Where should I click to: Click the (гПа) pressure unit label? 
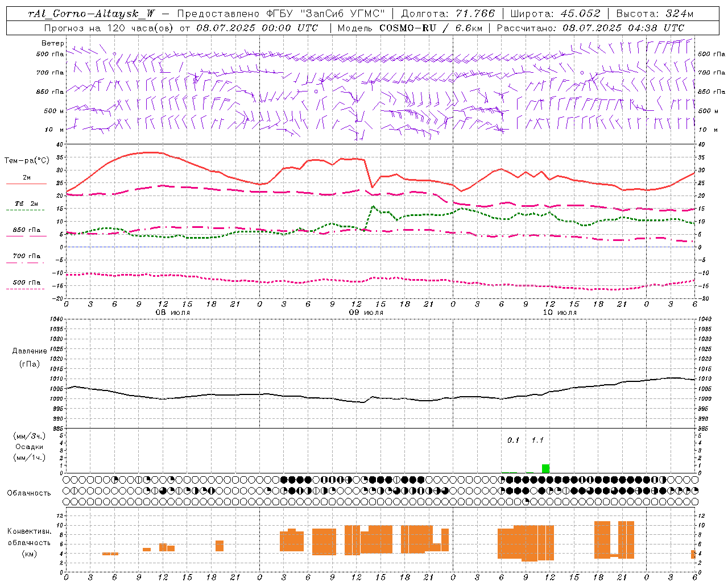30,364
